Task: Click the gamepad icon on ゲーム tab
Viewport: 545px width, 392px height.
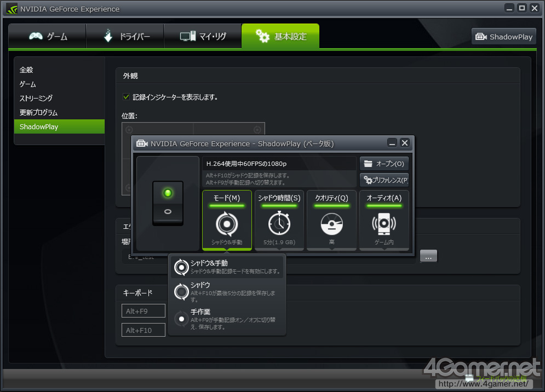Action: [x=36, y=36]
